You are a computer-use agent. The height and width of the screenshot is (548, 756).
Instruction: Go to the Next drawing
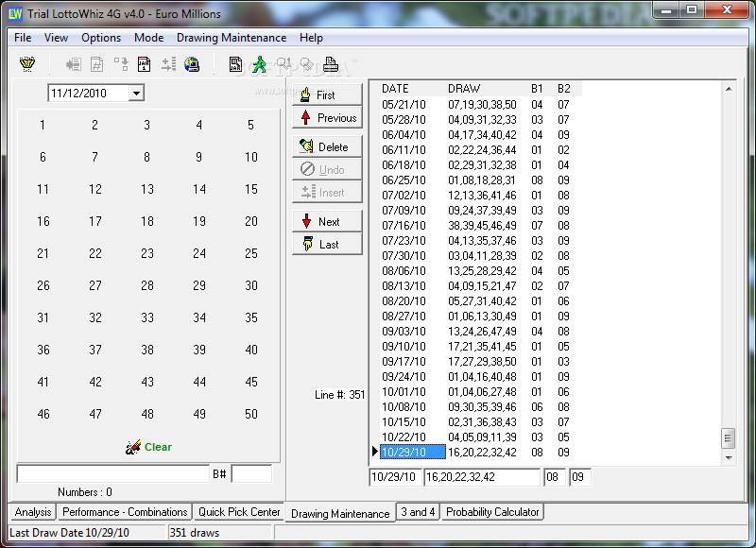click(327, 221)
